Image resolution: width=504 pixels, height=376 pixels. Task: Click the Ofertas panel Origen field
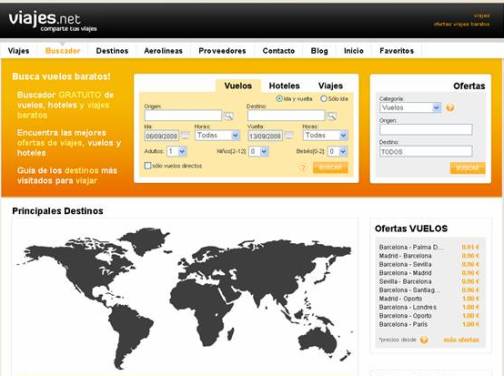pyautogui.click(x=426, y=130)
